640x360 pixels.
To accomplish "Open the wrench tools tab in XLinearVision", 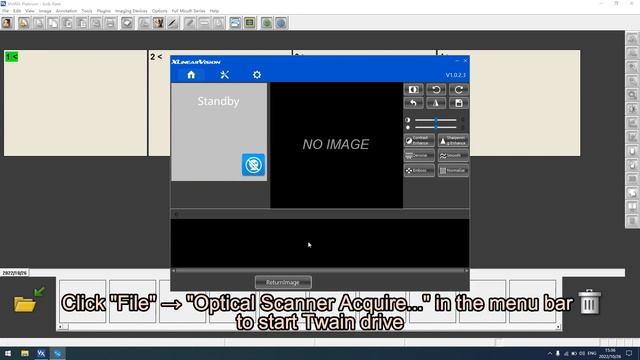I will 224,75.
